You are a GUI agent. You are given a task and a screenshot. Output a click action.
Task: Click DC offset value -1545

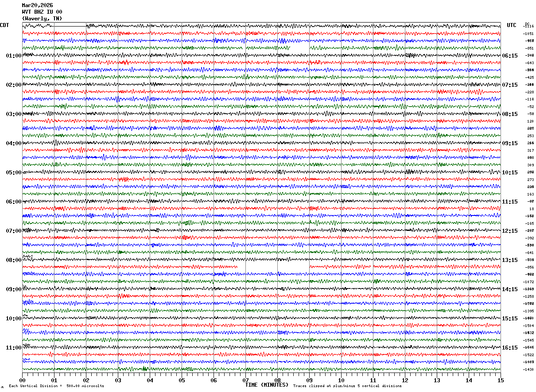[528, 340]
